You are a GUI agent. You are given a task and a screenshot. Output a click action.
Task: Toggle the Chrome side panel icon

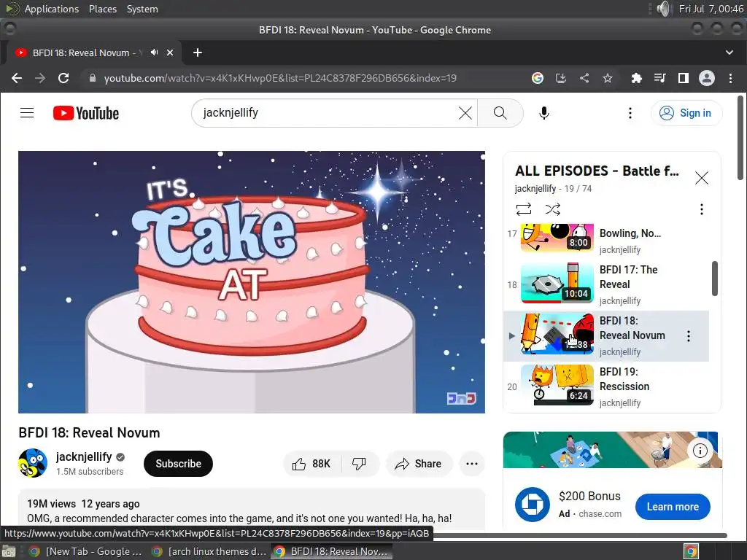coord(683,78)
